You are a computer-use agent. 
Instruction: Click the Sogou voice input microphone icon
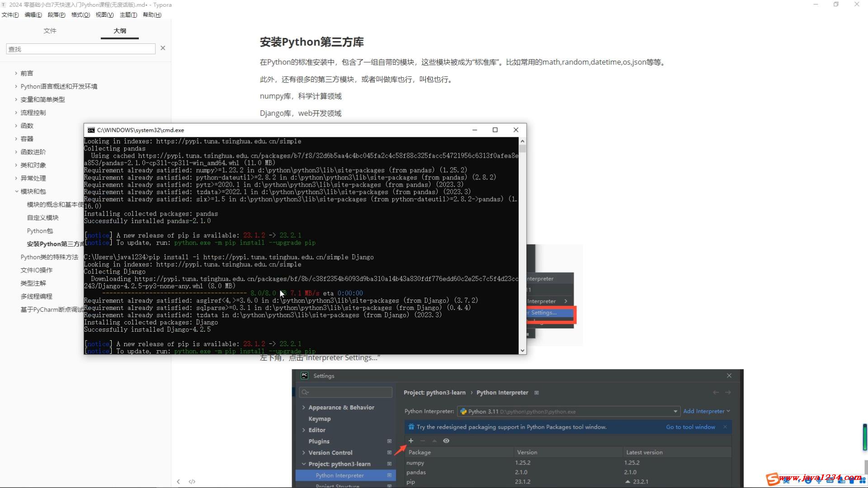(x=819, y=480)
